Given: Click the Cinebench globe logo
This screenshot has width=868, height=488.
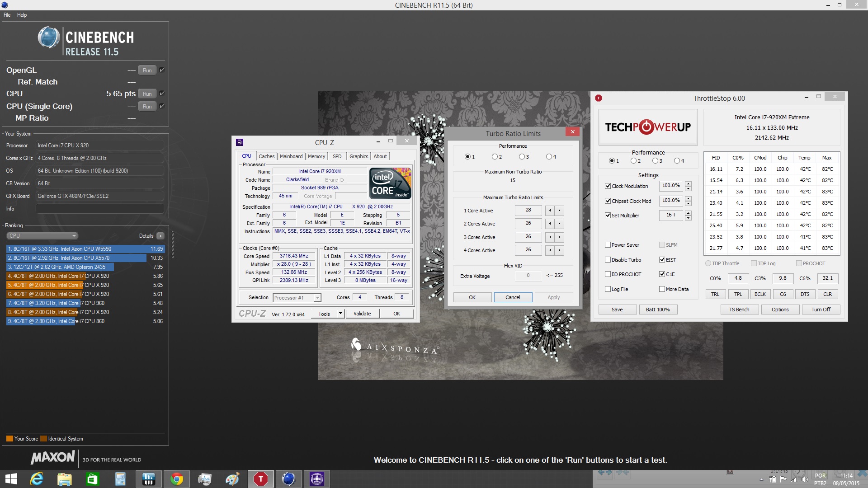Looking at the screenshot, I should point(48,38).
